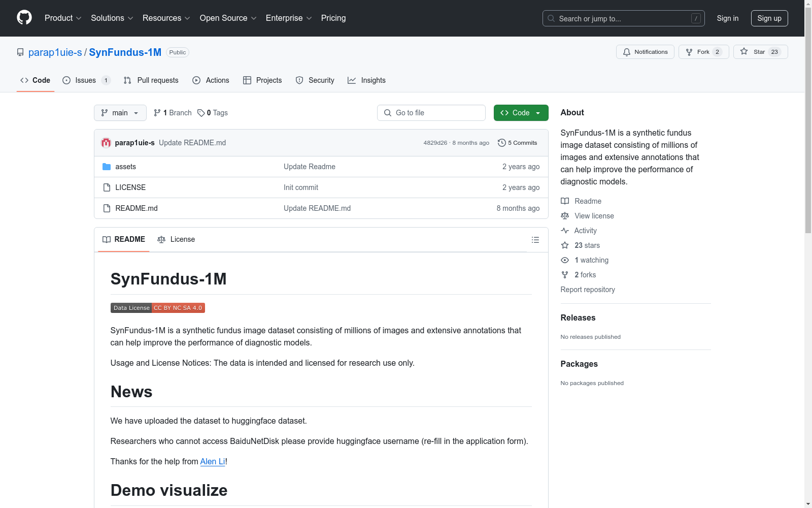Open the assets folder
Viewport: 812px width, 508px height.
125,167
